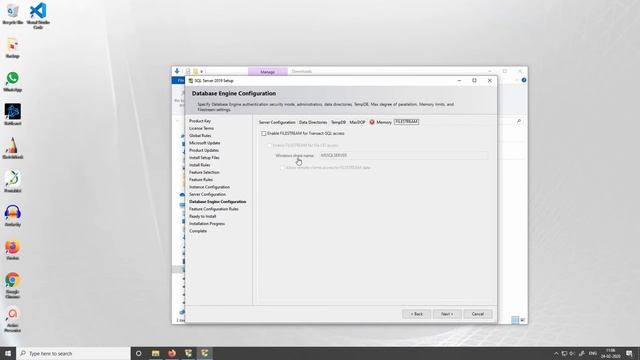640x360 pixels.
Task: Open Recycle Bin desktop icon
Action: click(13, 14)
